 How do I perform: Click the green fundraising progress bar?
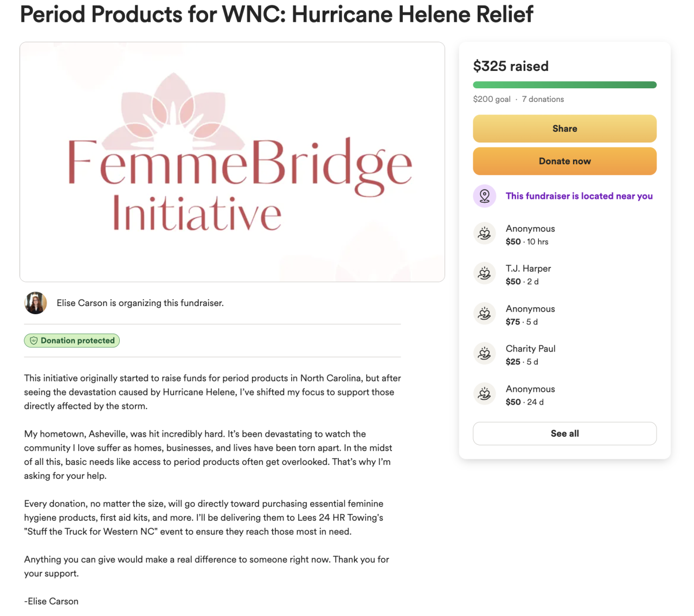click(564, 85)
